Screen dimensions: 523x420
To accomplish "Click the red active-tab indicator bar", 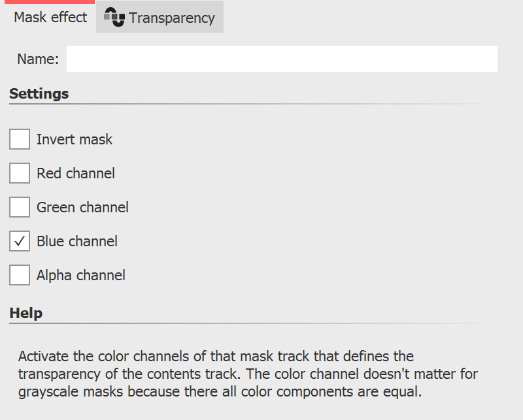I will [x=49, y=3].
